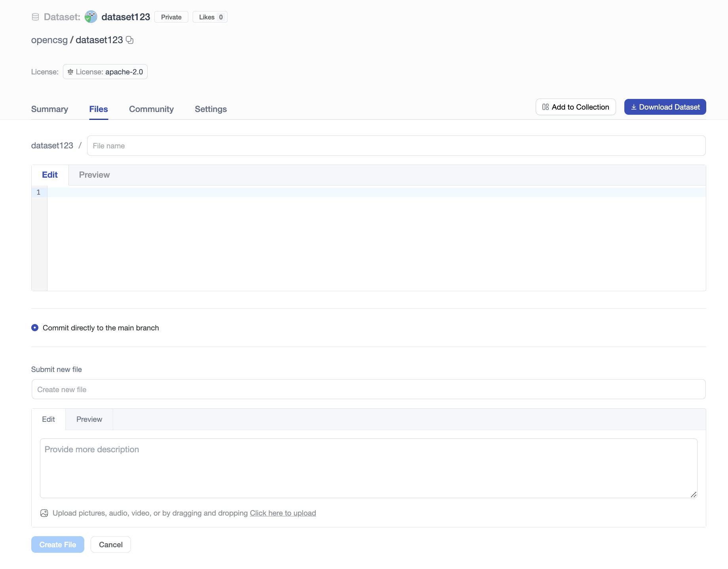Open the Click here to upload link
This screenshot has width=728, height=569.
tap(282, 513)
